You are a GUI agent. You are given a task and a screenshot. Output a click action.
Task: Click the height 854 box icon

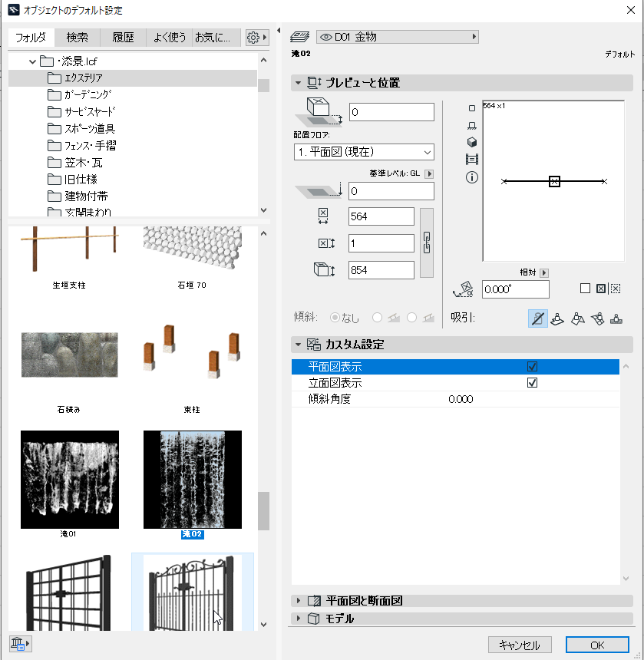(324, 270)
